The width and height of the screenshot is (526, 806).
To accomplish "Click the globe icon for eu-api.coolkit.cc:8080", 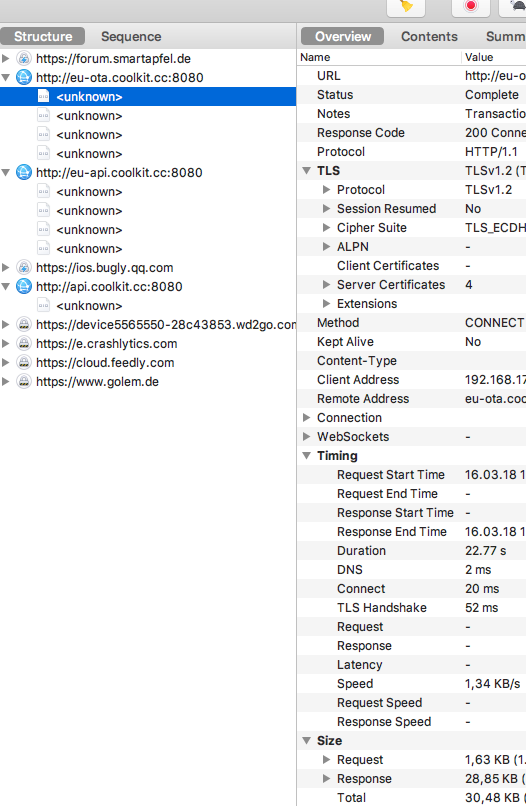I will click(24, 172).
